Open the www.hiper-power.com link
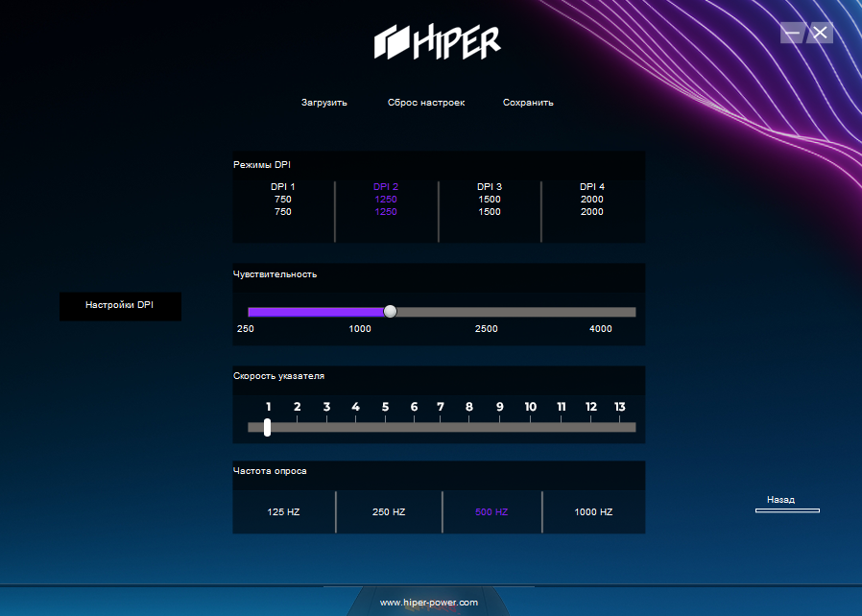Viewport: 862px width, 616px height. tap(429, 603)
